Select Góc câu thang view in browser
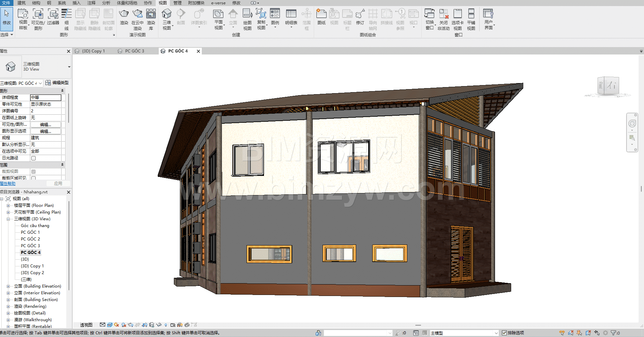The width and height of the screenshot is (644, 337). click(x=35, y=226)
